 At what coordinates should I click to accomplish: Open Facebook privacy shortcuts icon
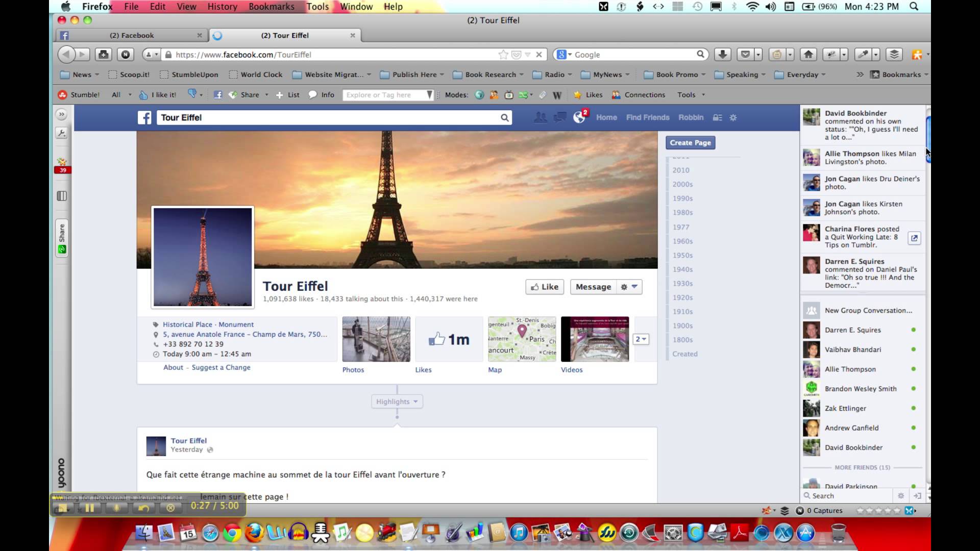[717, 118]
